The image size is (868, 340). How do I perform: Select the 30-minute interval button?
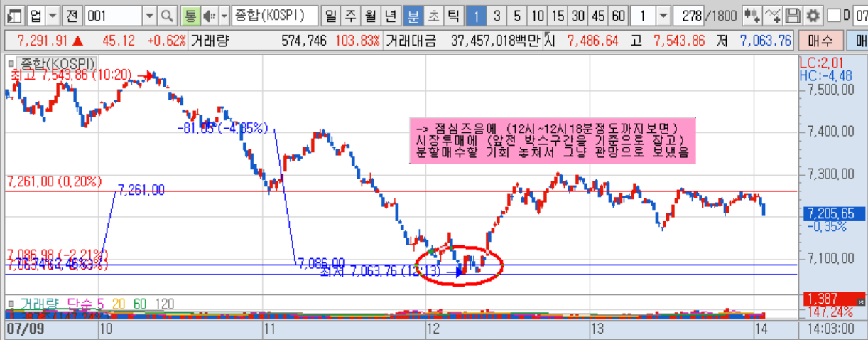[579, 16]
